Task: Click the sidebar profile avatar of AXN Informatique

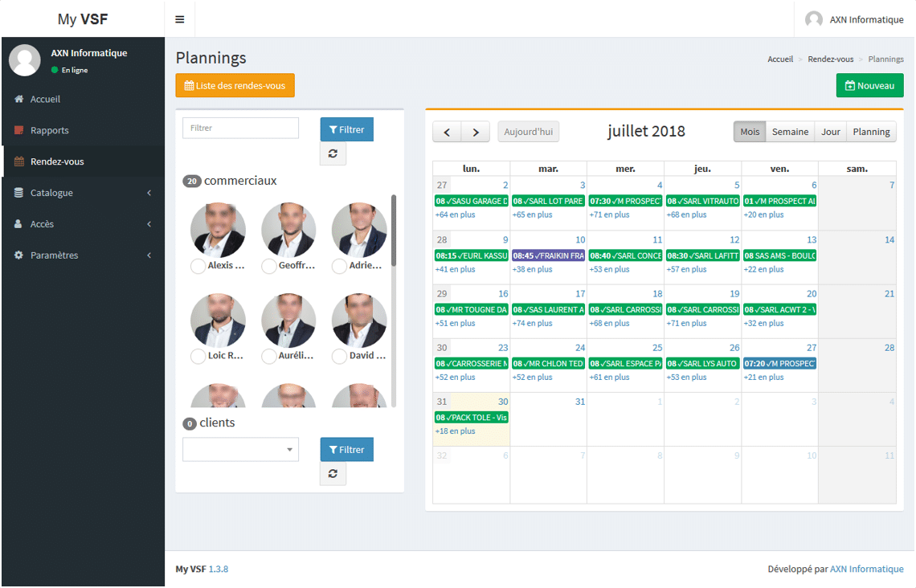Action: pyautogui.click(x=25, y=60)
